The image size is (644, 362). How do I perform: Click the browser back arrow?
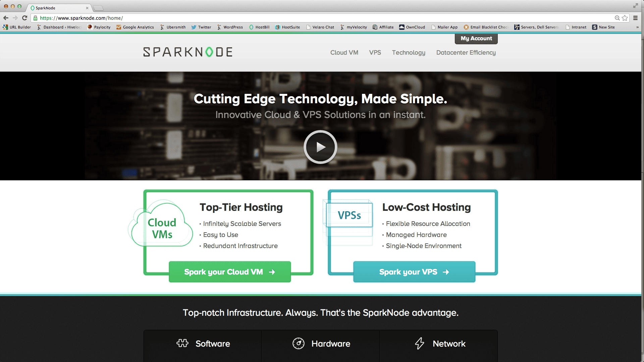coord(6,18)
